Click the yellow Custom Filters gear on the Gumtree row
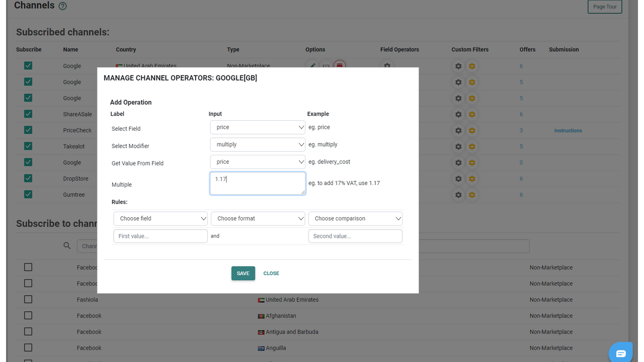Viewport: 644px width, 362px height. pos(472,195)
